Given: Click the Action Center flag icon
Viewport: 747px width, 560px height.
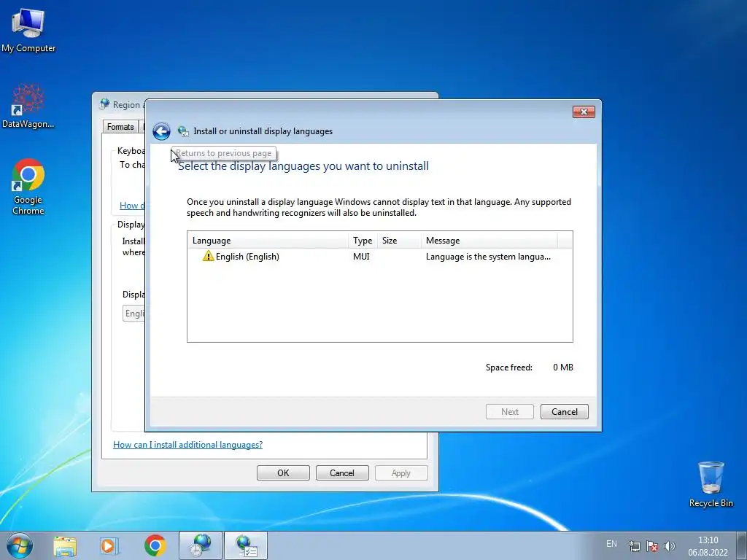Looking at the screenshot, I should [652, 546].
